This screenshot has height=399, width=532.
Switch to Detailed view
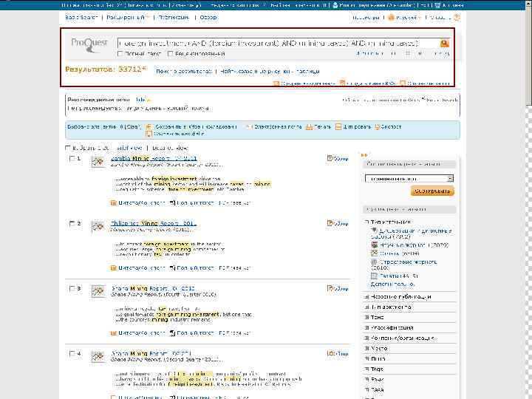(x=170, y=148)
